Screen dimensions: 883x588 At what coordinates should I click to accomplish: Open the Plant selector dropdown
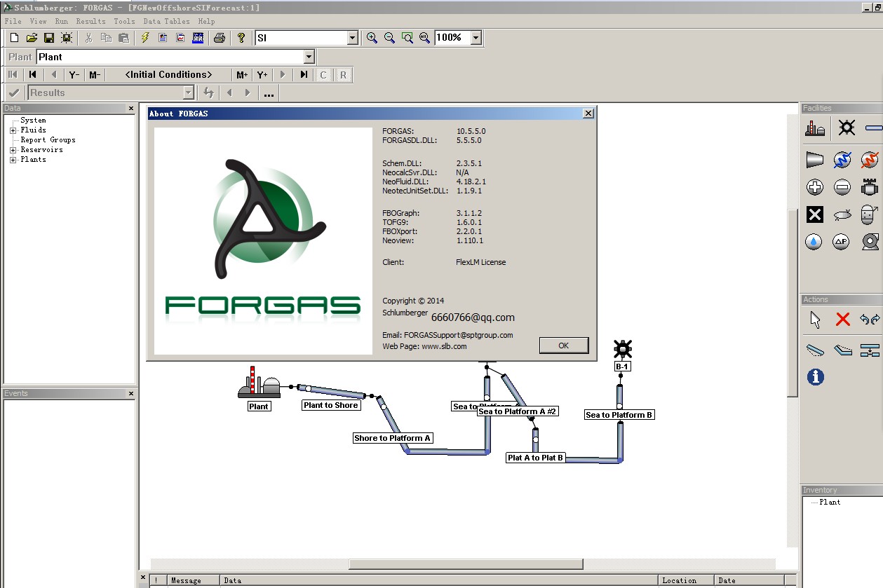[308, 56]
